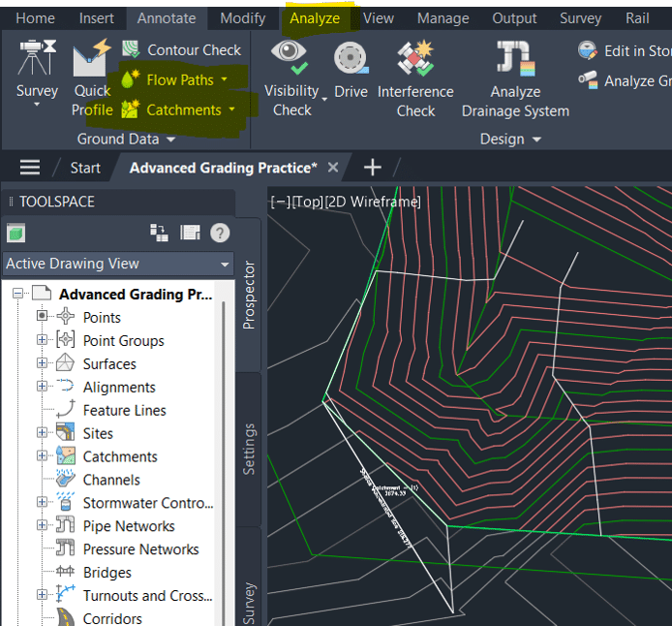Open Visibility Check dropdown arrow
Viewport: 672px width, 626px height.
click(x=324, y=100)
